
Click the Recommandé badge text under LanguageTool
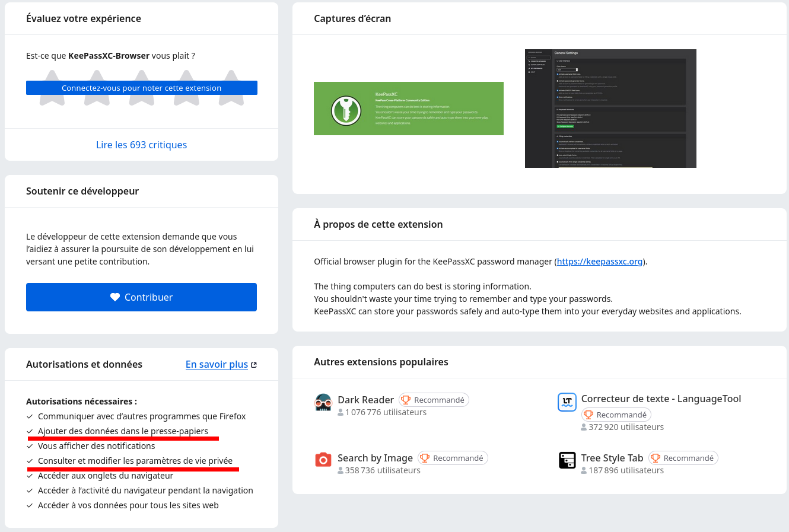click(622, 415)
